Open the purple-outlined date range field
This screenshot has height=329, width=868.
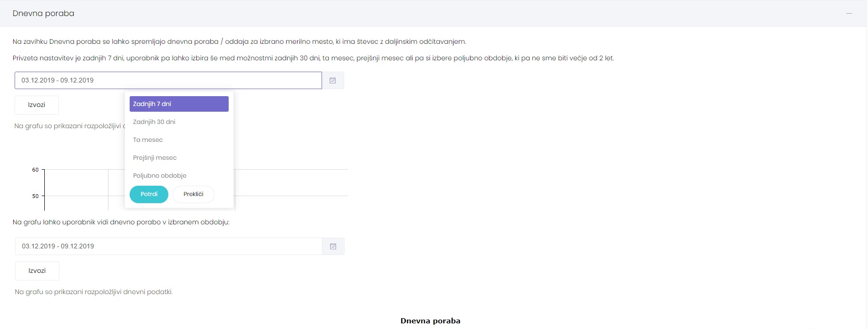pyautogui.click(x=168, y=81)
